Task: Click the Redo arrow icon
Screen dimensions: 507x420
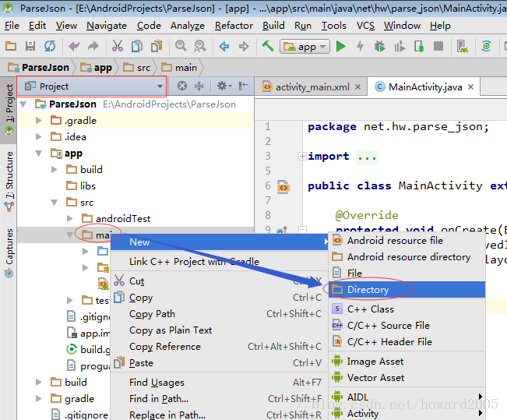Action: (93, 46)
